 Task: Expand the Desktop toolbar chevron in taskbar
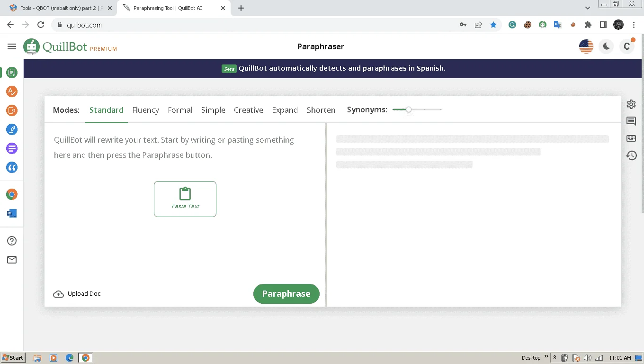click(546, 356)
